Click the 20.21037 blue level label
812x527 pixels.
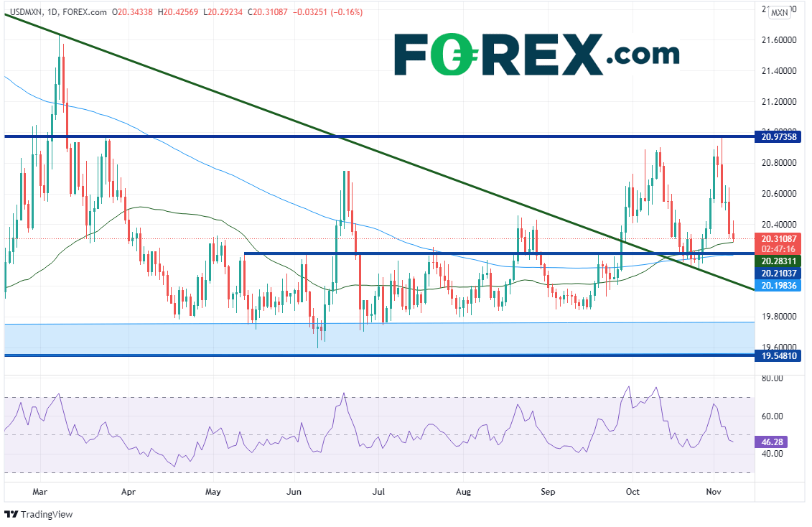pyautogui.click(x=778, y=273)
